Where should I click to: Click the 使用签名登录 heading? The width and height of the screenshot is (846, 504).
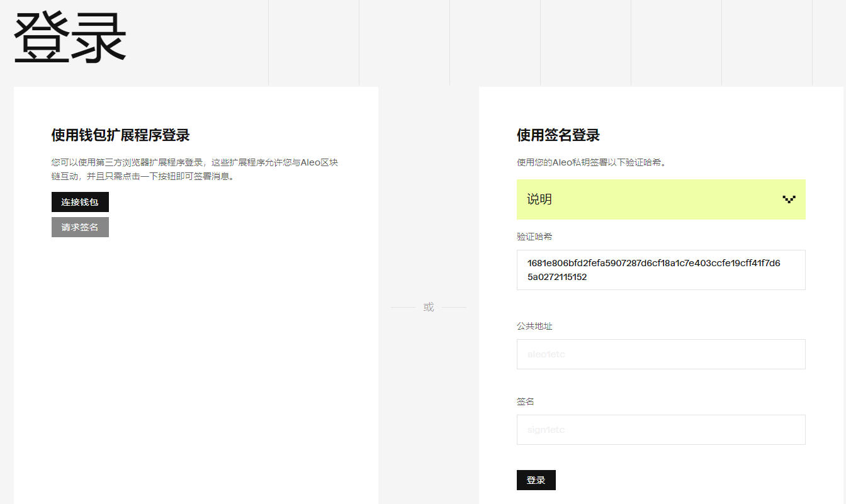click(x=558, y=135)
